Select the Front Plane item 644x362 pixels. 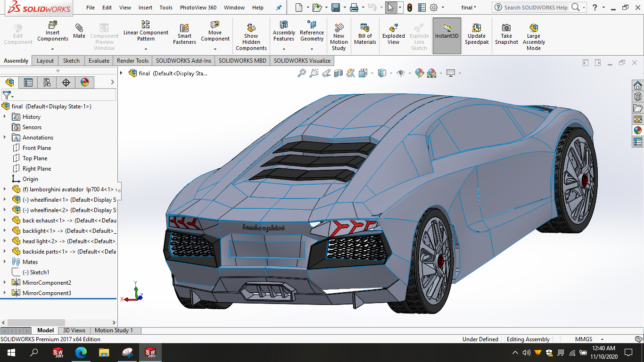(37, 148)
